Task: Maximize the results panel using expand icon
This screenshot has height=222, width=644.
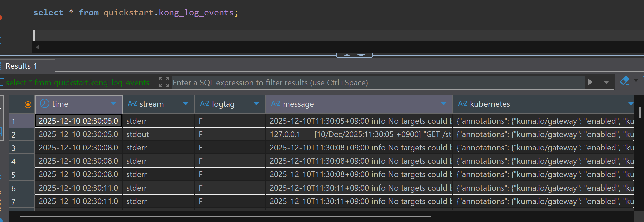Action: [x=164, y=82]
